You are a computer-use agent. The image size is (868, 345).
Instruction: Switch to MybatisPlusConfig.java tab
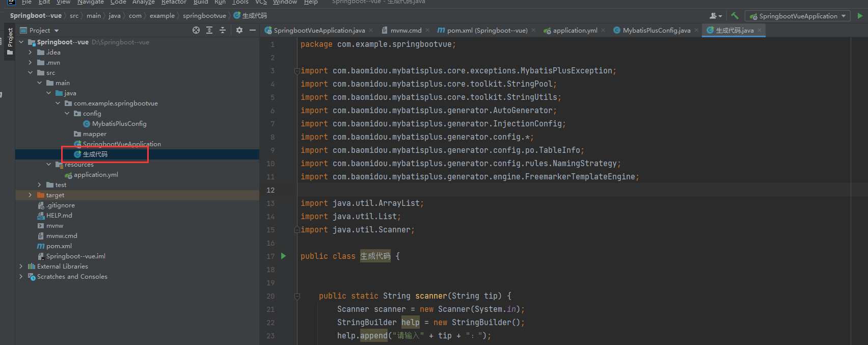click(657, 31)
